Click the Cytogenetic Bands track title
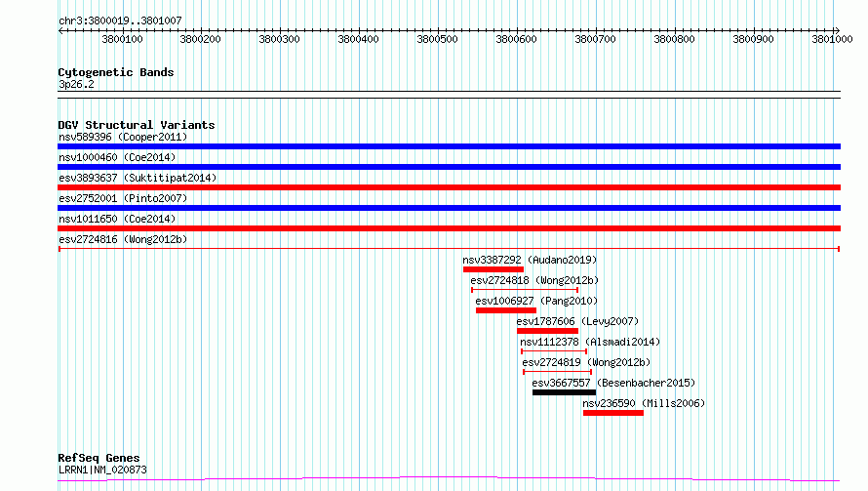 (116, 72)
